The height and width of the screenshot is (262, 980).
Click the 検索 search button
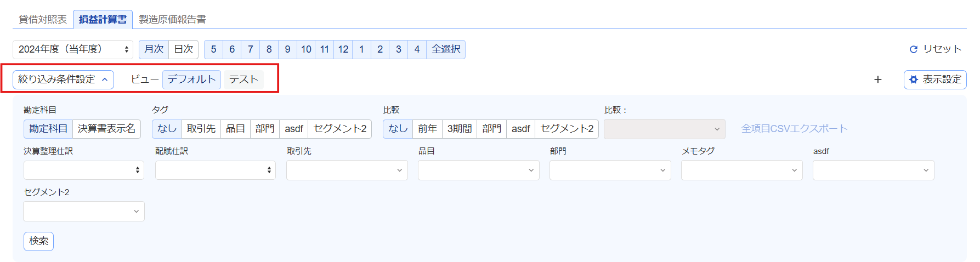[x=38, y=241]
